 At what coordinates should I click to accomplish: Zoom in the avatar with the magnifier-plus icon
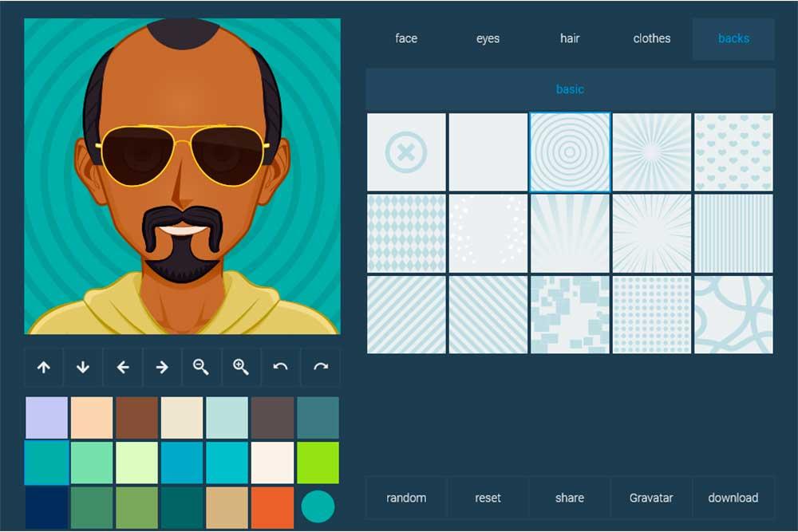[241, 367]
